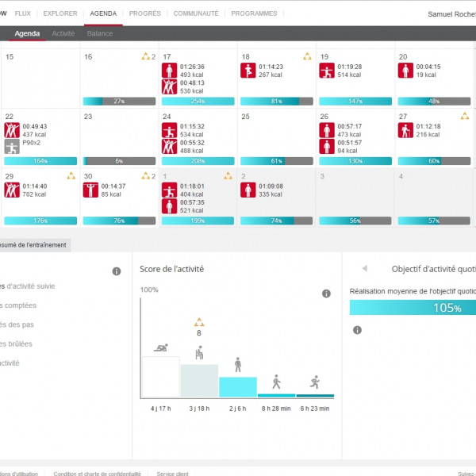Go to previous period with the left arrow

pyautogui.click(x=364, y=269)
